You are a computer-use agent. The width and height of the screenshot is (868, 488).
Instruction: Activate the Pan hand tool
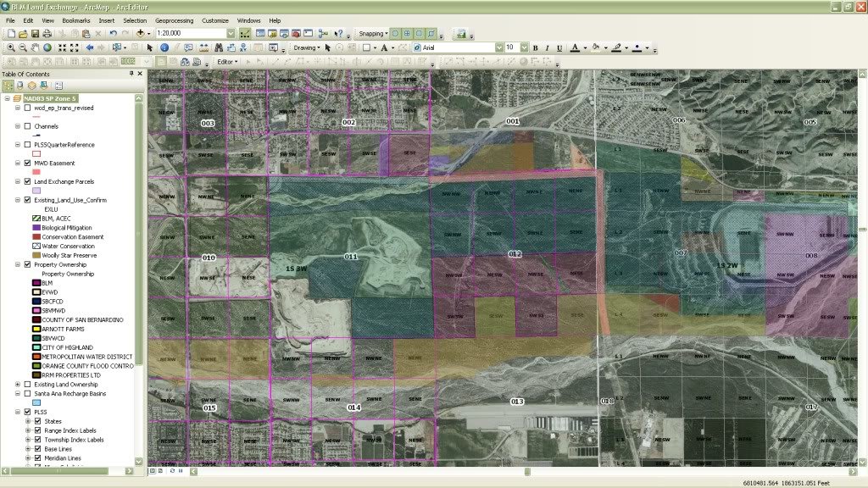tap(35, 48)
